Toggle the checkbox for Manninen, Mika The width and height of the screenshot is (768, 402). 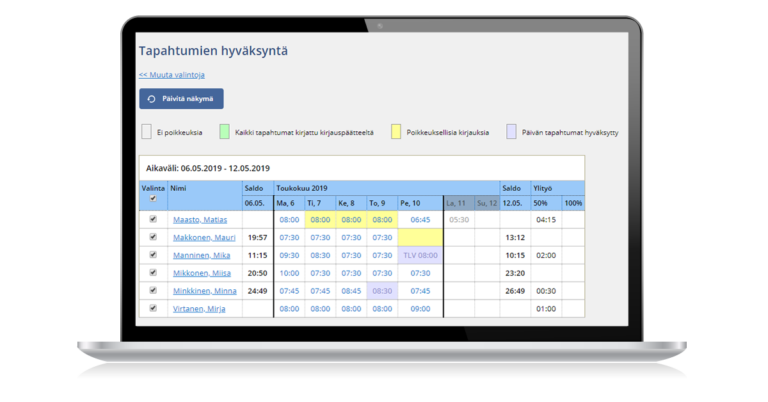click(153, 255)
